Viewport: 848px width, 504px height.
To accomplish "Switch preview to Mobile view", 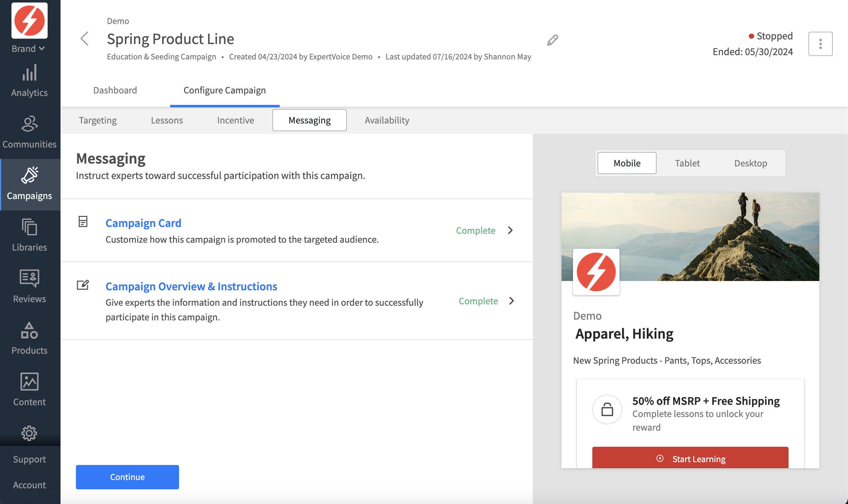I will [626, 163].
